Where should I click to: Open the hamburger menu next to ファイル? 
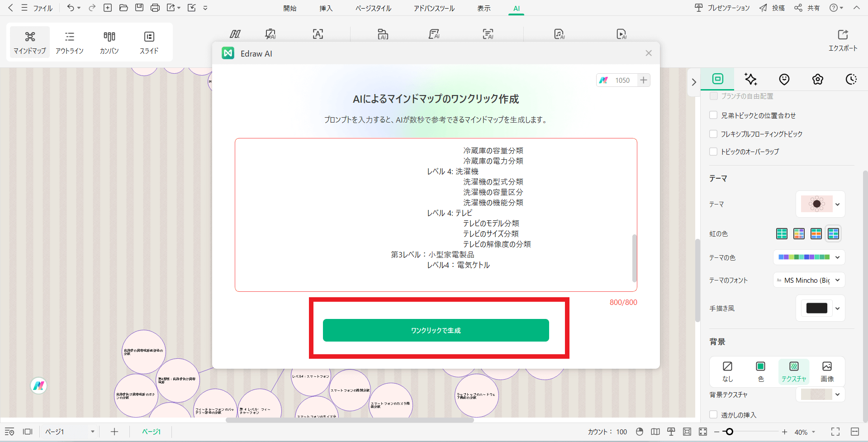pyautogui.click(x=24, y=8)
